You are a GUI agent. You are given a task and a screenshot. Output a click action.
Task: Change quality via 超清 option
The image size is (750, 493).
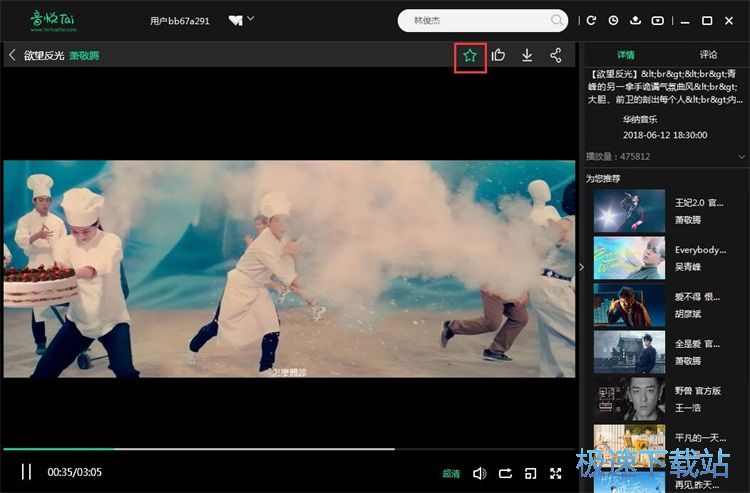click(451, 473)
